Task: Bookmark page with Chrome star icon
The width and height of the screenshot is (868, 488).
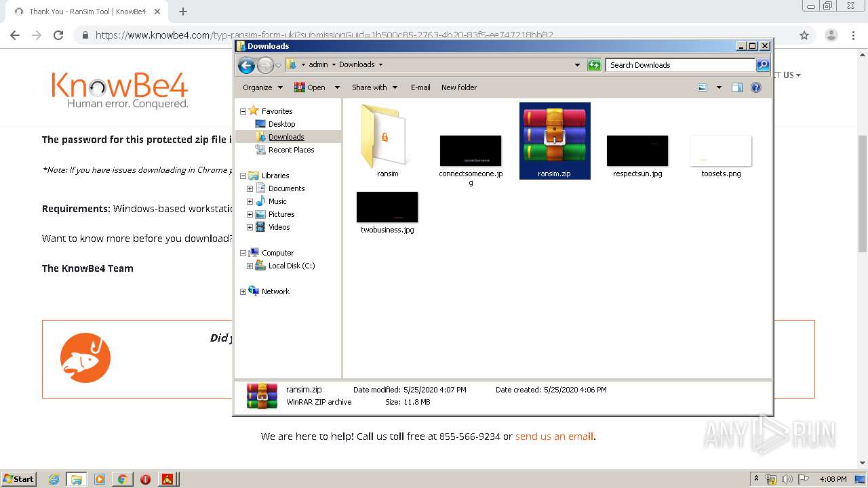Action: (x=804, y=35)
